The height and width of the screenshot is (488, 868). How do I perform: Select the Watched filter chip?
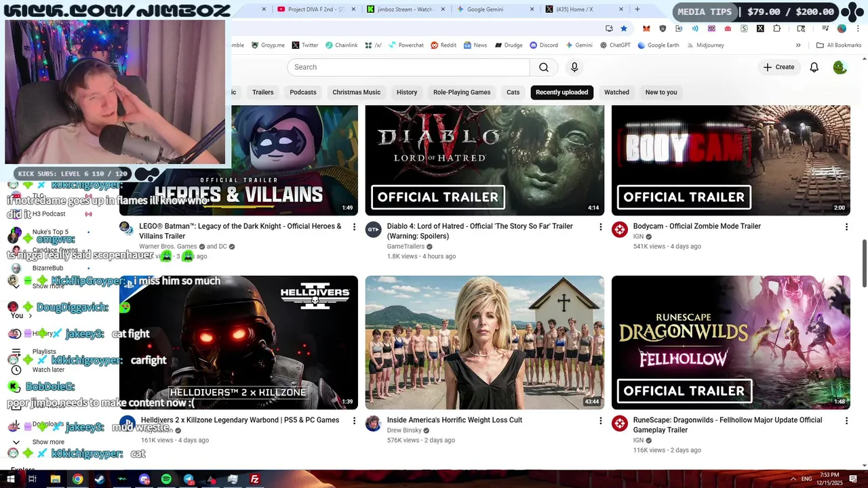pyautogui.click(x=616, y=92)
